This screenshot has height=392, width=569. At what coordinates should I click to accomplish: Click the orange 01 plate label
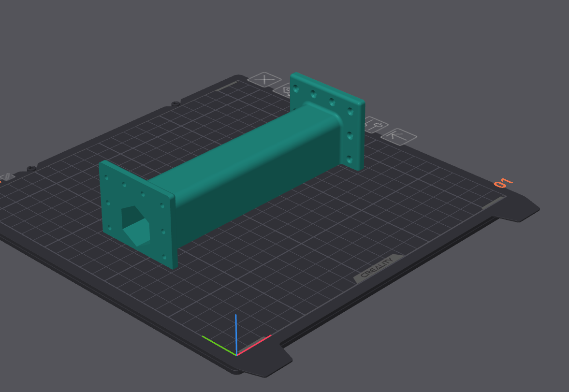click(x=503, y=183)
